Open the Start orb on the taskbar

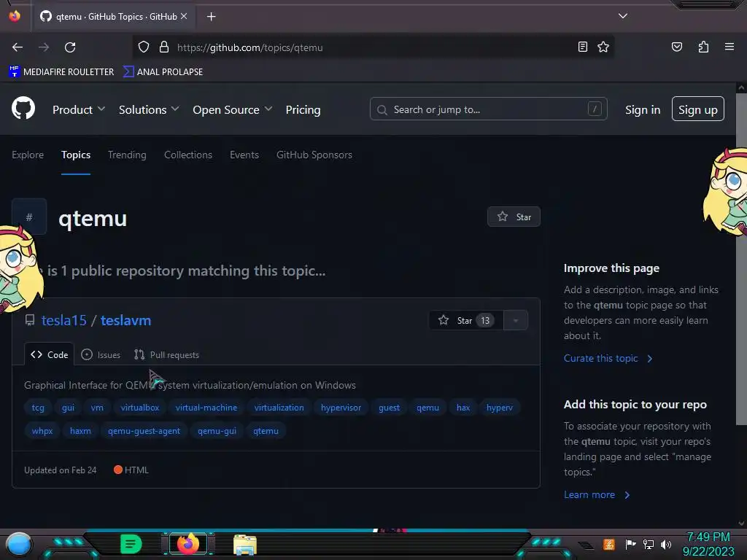[19, 544]
